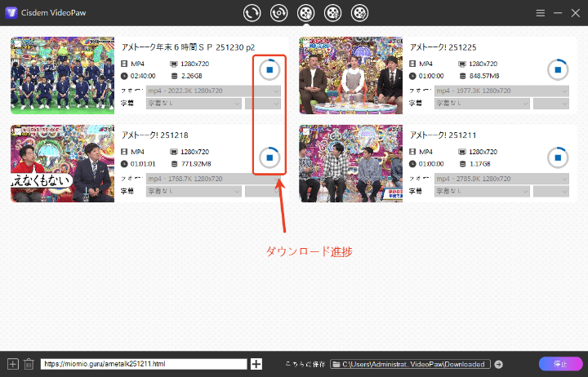The image size is (588, 377).
Task: Toggle checkbox on 251230 p2 thumbnail
Action: 17,43
